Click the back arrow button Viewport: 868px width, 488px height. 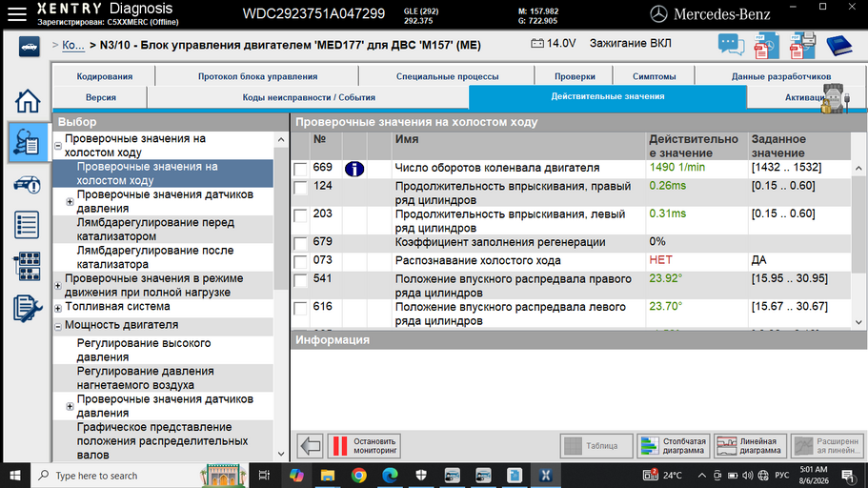310,445
